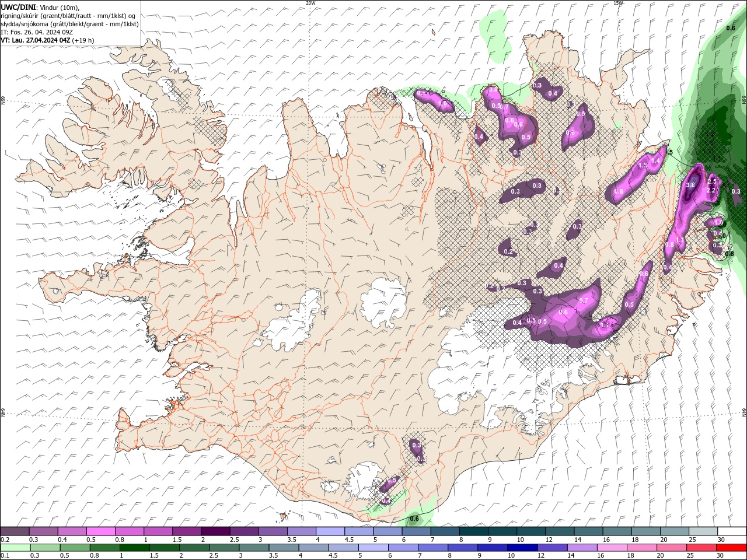Viewport: 747px width, 560px height.
Task: Select the 12 teal swatch in snow scale
Action: (559, 531)
